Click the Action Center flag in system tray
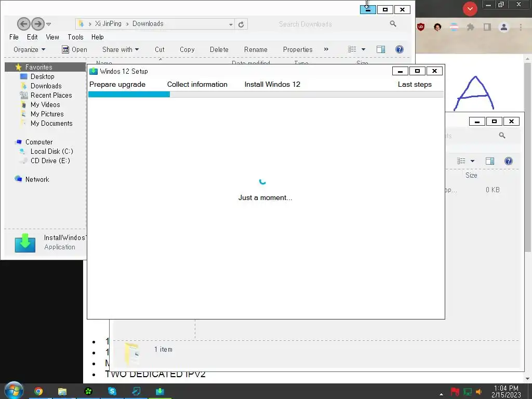532x399 pixels. coord(455,392)
